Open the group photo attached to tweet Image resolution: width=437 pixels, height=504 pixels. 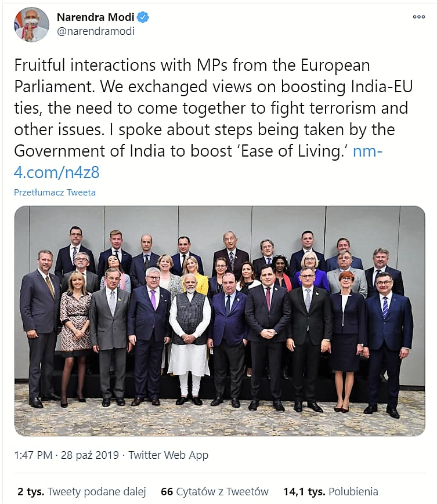[x=219, y=321]
